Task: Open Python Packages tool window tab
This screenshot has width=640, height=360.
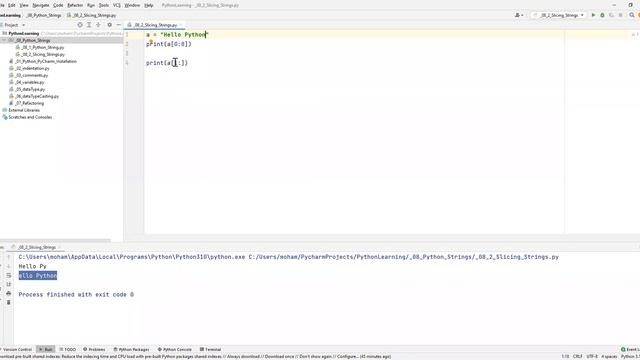Action: [131, 349]
